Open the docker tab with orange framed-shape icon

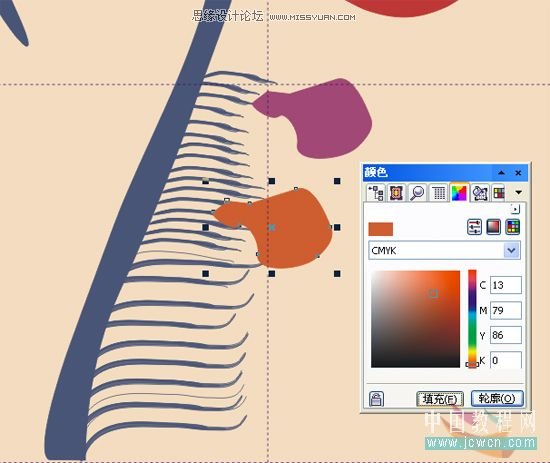click(396, 193)
